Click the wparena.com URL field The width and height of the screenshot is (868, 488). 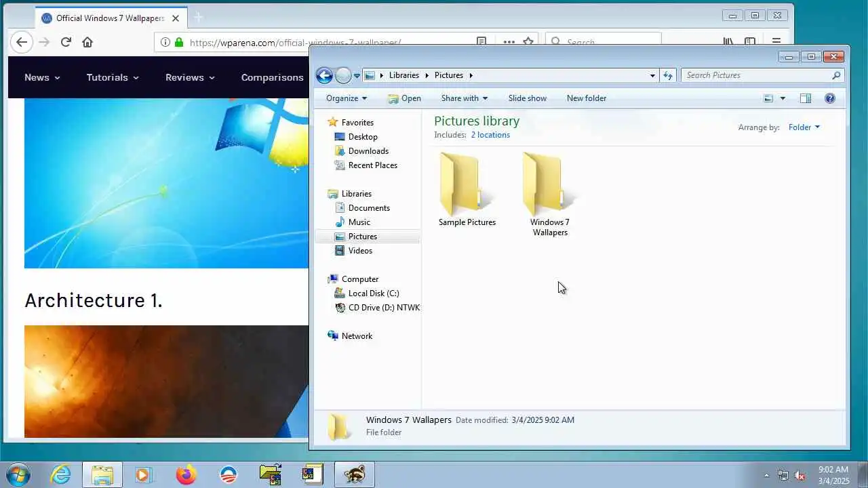pyautogui.click(x=295, y=42)
